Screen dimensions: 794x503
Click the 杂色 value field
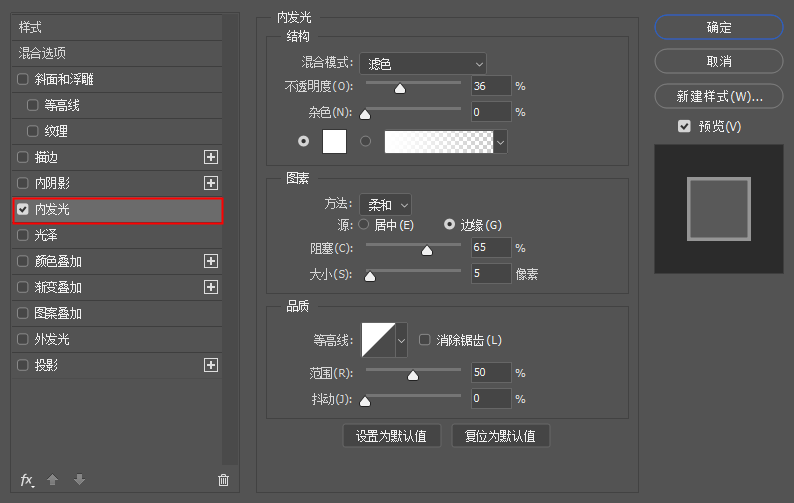click(491, 111)
